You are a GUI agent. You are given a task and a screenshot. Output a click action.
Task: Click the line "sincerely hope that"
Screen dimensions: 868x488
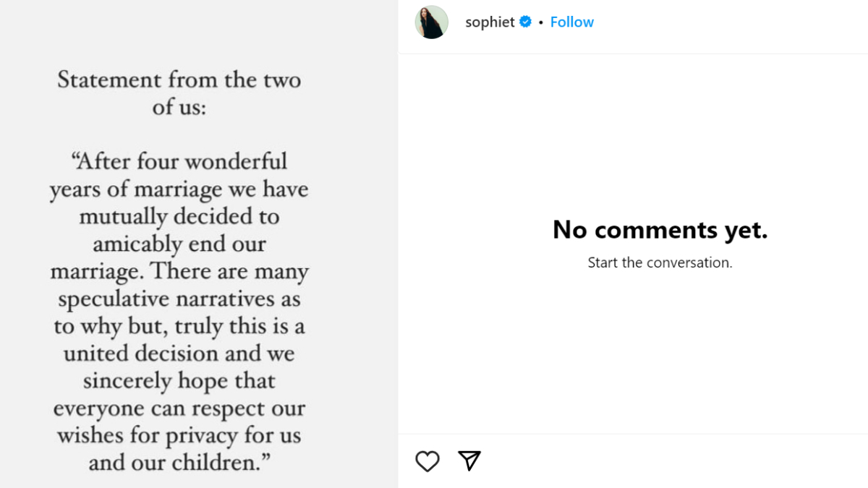pyautogui.click(x=179, y=381)
